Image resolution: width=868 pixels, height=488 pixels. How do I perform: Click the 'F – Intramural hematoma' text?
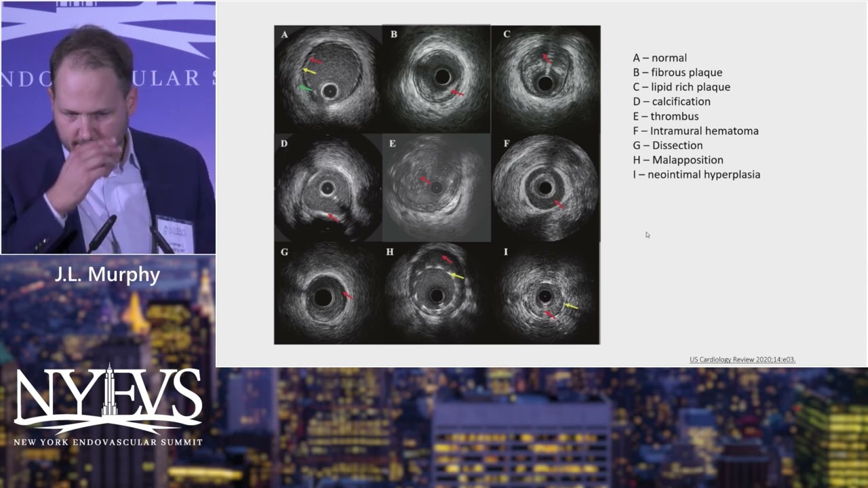click(x=696, y=131)
